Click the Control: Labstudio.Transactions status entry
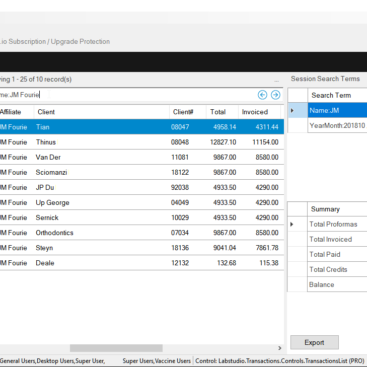Image resolution: width=367 pixels, height=367 pixels. [x=280, y=361]
